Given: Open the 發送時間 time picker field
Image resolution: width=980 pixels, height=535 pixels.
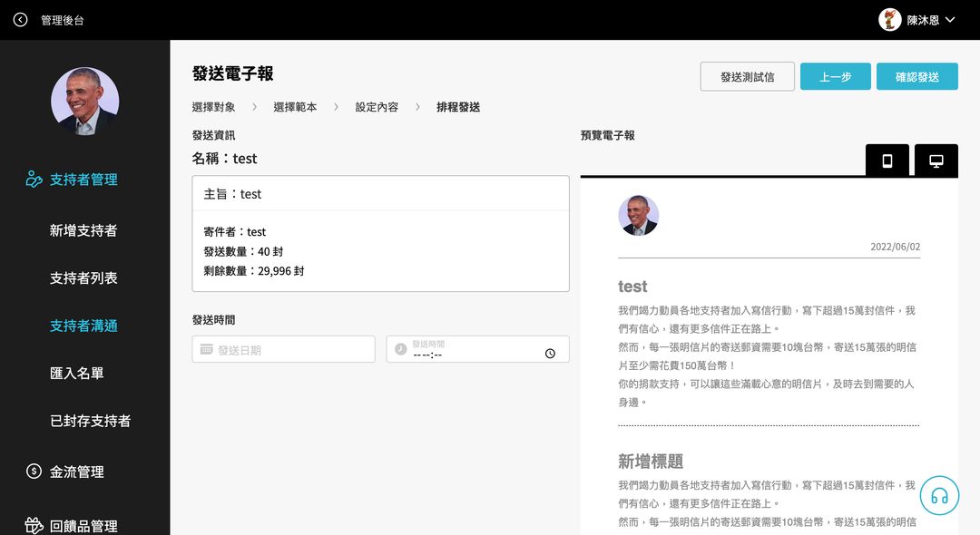Looking at the screenshot, I should coord(477,350).
